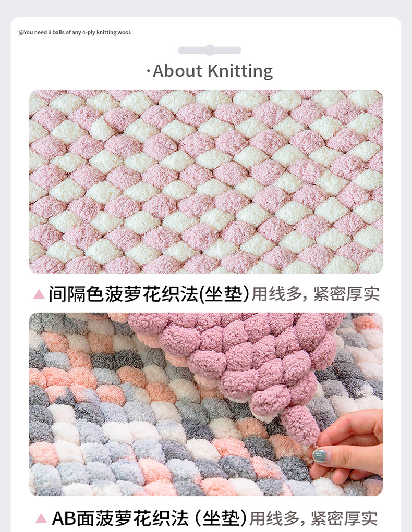Click the About Knitting heading
The image size is (412, 532).
coord(210,71)
